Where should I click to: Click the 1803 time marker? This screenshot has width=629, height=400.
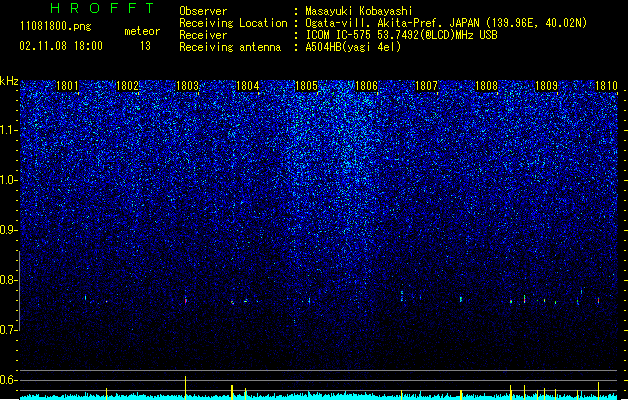(187, 86)
